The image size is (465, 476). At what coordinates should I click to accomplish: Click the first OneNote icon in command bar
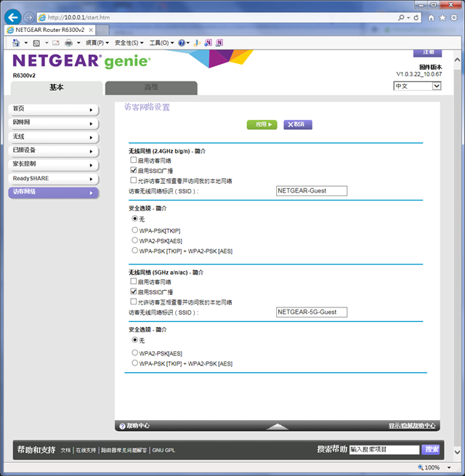[x=208, y=43]
